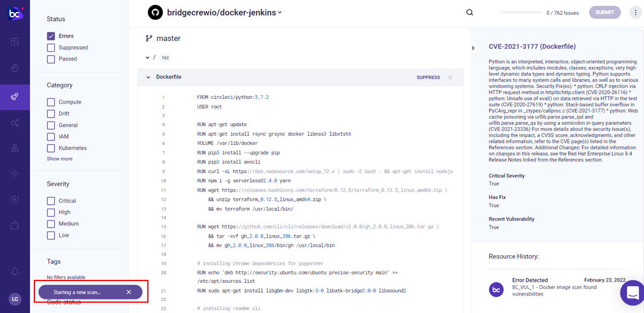Collapse the details panel with arrow button
This screenshot has height=313, width=644.
pos(473,48)
